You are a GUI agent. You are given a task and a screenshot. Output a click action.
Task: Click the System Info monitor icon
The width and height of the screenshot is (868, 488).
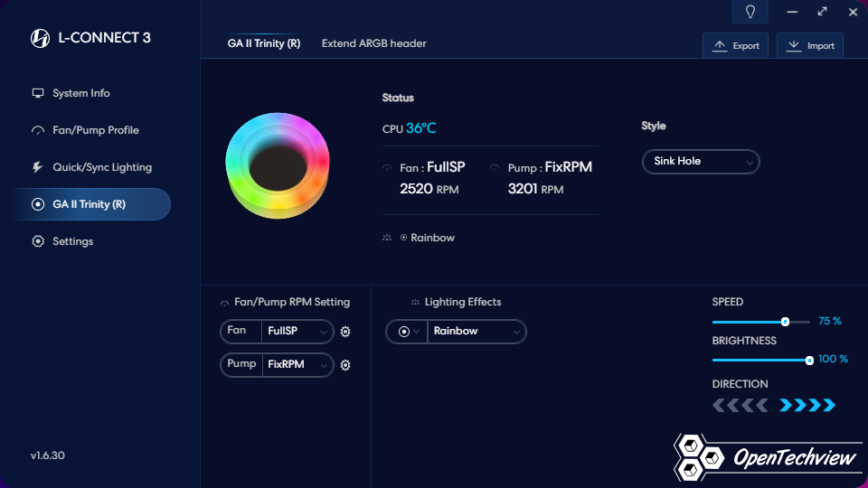38,93
